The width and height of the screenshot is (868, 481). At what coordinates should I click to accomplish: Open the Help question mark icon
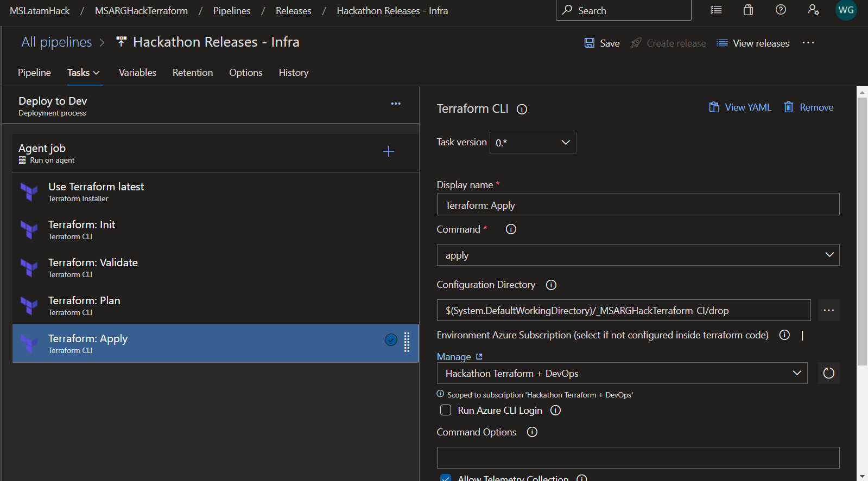[781, 10]
